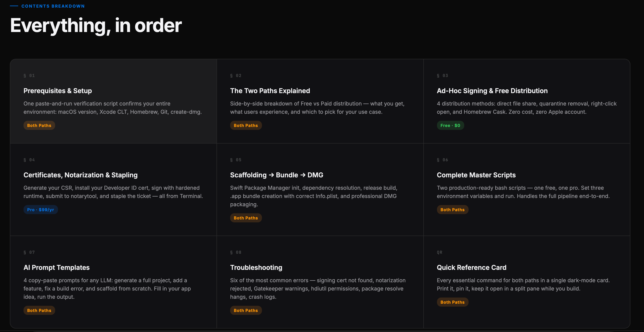Select the Troubleshooting card title
Image resolution: width=644 pixels, height=332 pixels.
256,268
